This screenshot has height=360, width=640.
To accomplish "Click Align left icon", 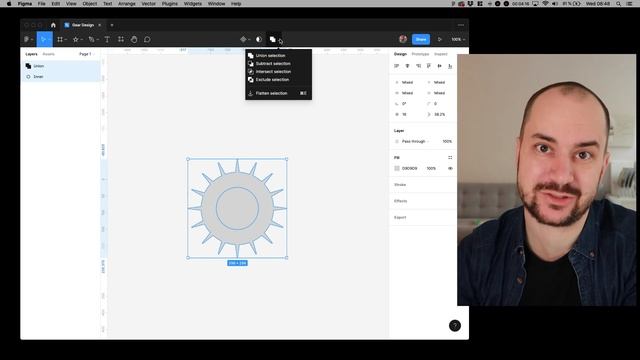I will 396,66.
